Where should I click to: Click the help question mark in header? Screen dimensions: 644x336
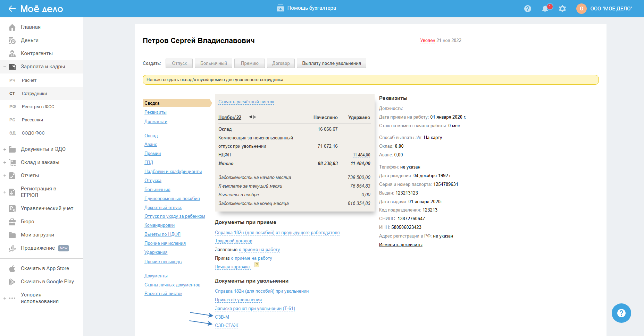528,9
